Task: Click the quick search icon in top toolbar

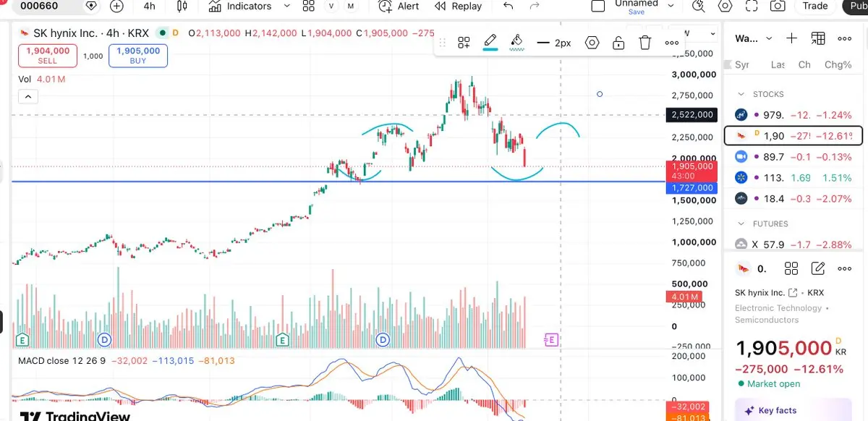Action: tap(698, 6)
